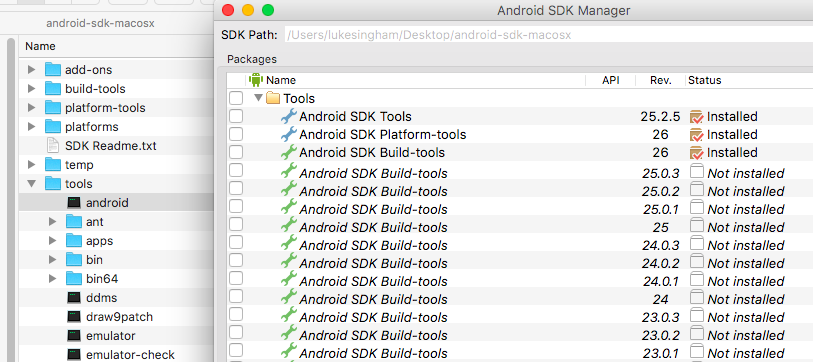Check the Build-tools rev 24 checkbox
The image size is (813, 362).
236,296
